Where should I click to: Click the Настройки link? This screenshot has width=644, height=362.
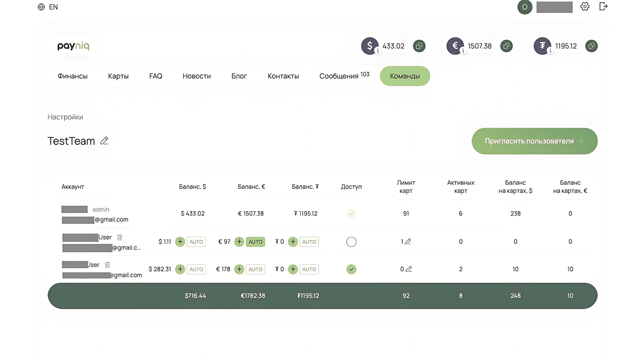pos(65,117)
